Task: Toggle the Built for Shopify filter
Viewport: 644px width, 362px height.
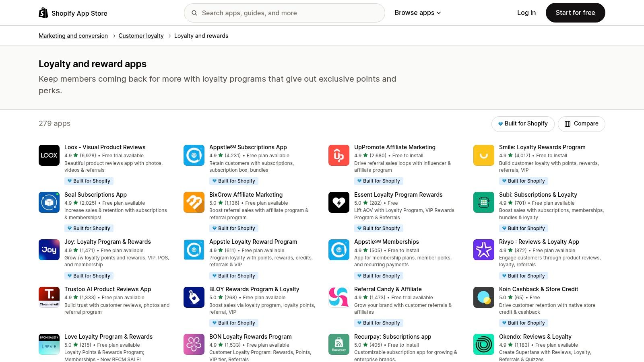Action: (523, 124)
